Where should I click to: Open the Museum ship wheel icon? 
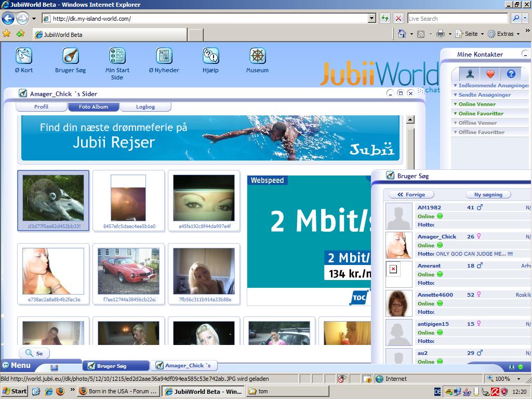pyautogui.click(x=258, y=56)
